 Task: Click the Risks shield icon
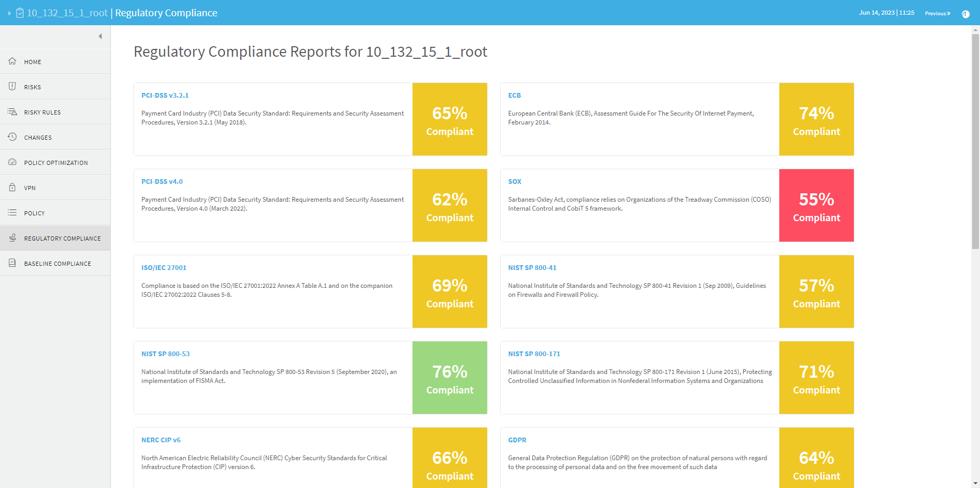tap(12, 87)
